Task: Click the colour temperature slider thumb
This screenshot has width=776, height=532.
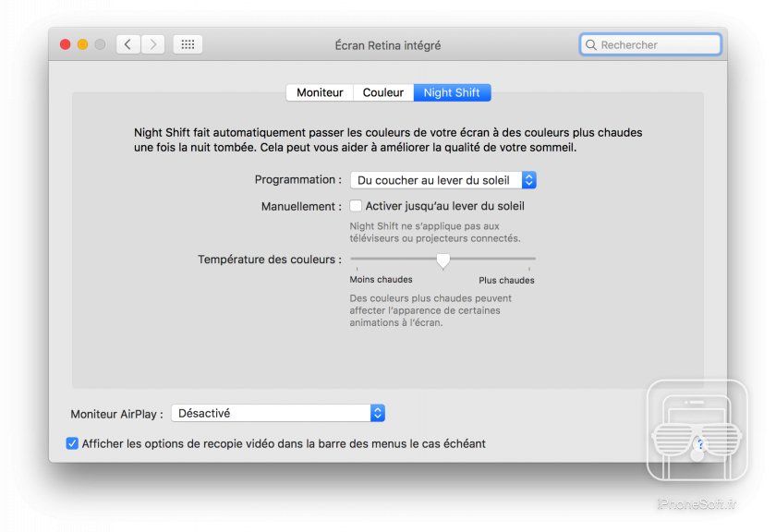Action: [443, 260]
